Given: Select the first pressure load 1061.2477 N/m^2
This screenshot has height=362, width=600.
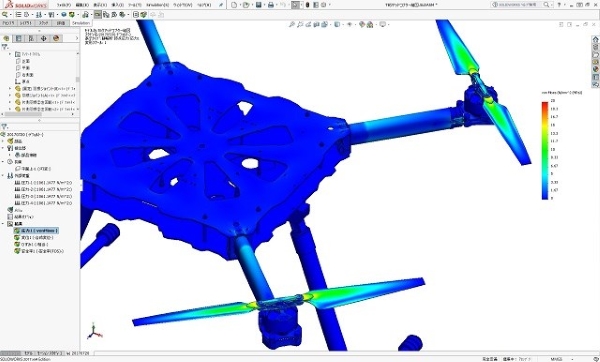Looking at the screenshot, I should tap(43, 183).
